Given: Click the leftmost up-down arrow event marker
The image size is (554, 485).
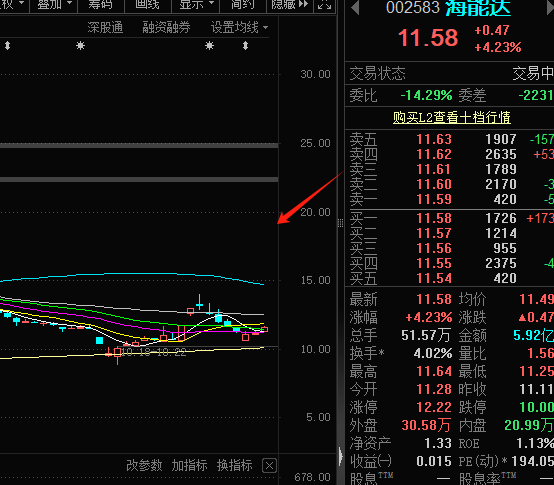Looking at the screenshot, I should tap(7, 46).
